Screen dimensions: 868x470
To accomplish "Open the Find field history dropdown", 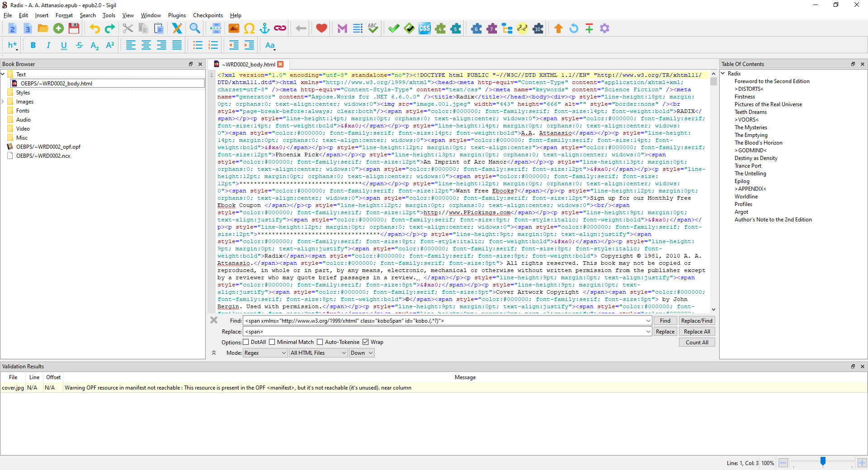I will pyautogui.click(x=648, y=321).
